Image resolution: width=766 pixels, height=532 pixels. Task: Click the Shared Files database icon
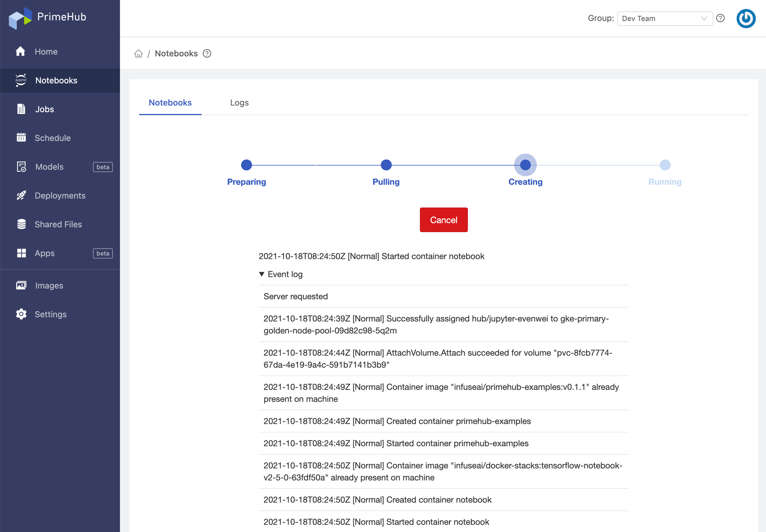pos(21,224)
